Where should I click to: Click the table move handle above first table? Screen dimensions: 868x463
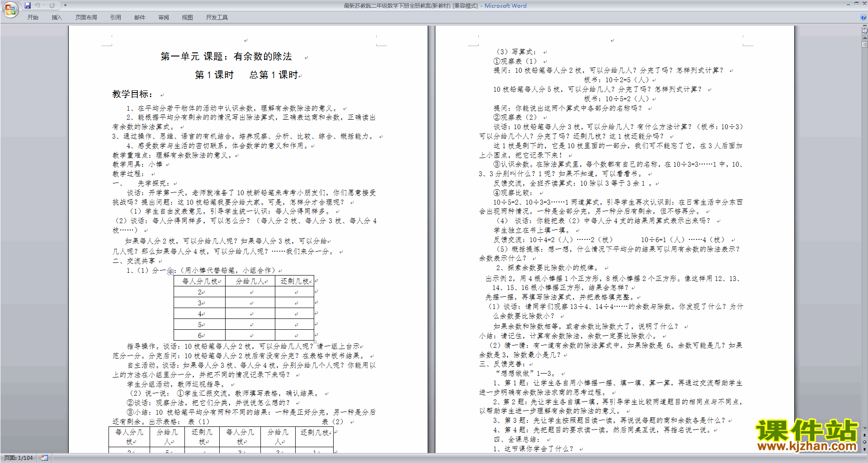click(x=170, y=272)
